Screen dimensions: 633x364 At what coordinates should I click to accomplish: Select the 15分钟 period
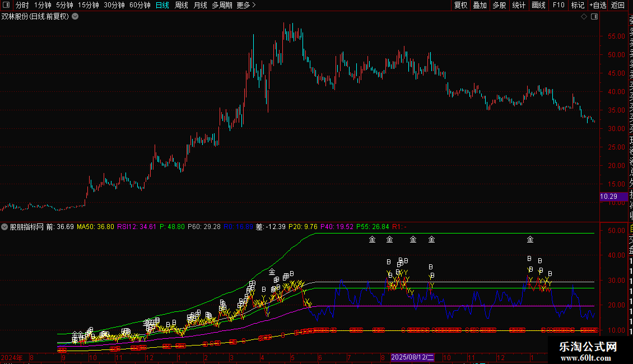tap(89, 5)
